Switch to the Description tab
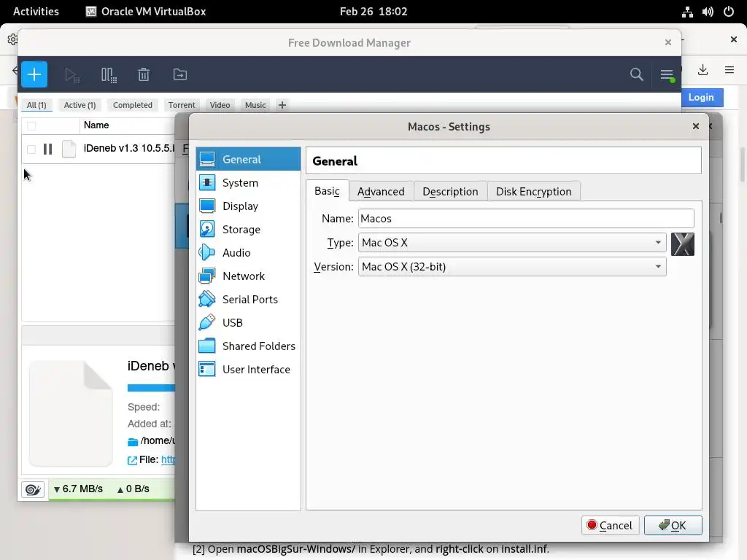Image resolution: width=747 pixels, height=560 pixels. (x=450, y=192)
